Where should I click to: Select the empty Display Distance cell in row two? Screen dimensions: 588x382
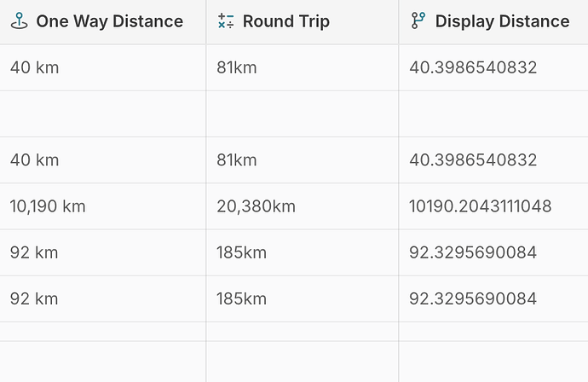(x=493, y=114)
